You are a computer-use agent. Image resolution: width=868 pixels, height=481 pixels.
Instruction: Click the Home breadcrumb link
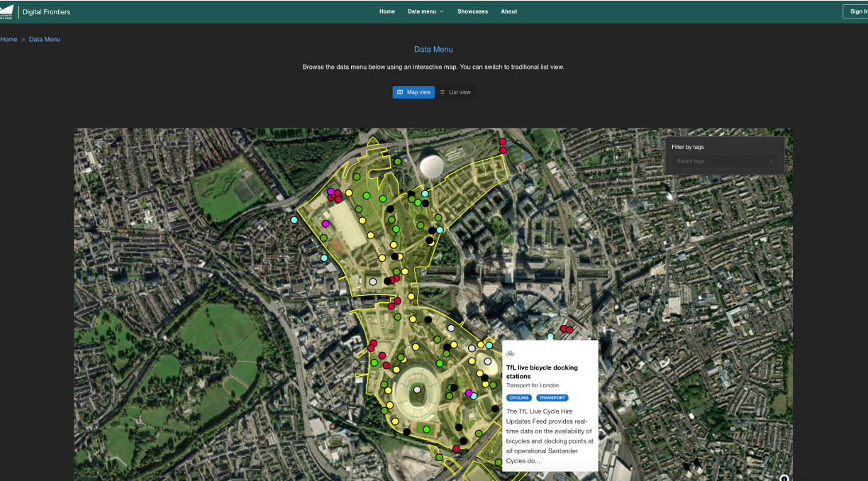click(9, 39)
